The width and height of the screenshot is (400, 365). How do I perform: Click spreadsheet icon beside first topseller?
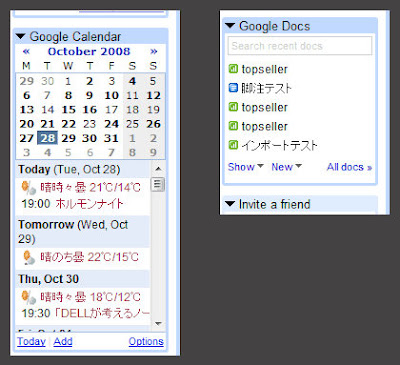[233, 69]
